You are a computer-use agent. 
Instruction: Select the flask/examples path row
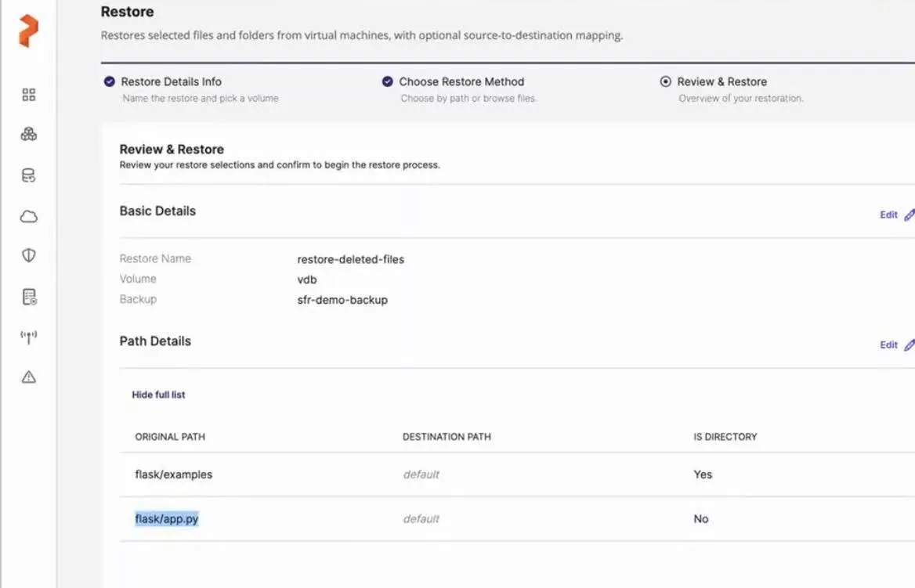[173, 474]
